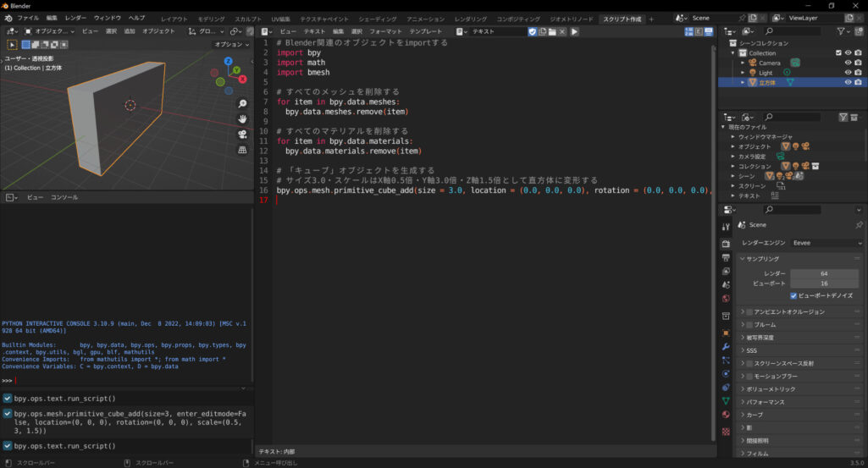Image resolution: width=868 pixels, height=468 pixels.
Task: Switch to the レイアウト workspace tab
Action: (x=174, y=19)
